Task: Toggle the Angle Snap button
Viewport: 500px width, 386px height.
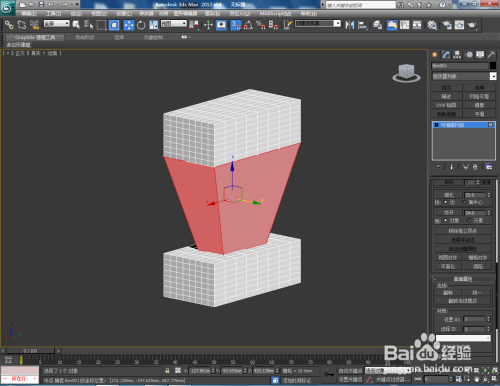Action: (x=248, y=25)
